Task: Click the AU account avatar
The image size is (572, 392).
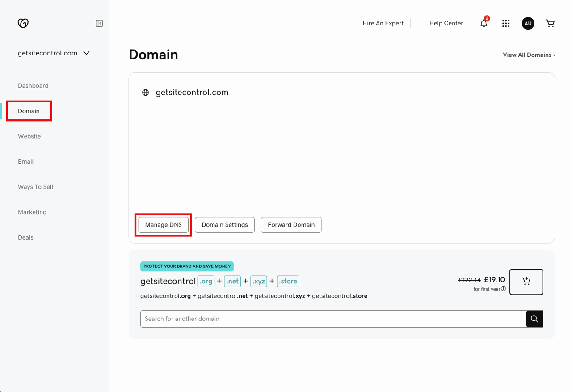Action: pos(528,23)
